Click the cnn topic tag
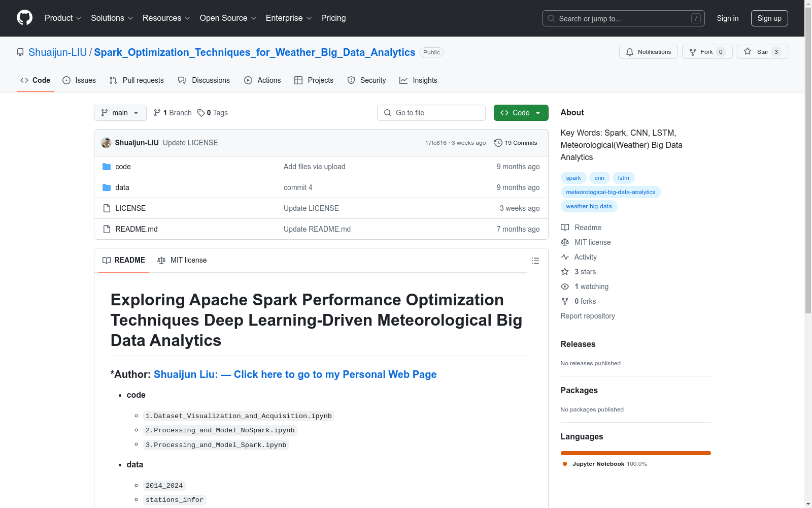The height and width of the screenshot is (508, 812). 599,178
